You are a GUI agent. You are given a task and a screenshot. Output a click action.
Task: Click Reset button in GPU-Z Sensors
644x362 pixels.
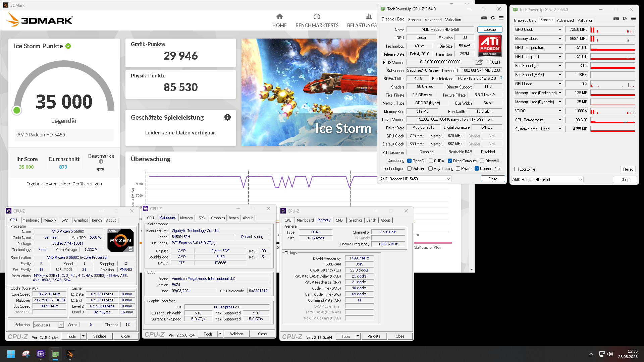[x=628, y=169]
